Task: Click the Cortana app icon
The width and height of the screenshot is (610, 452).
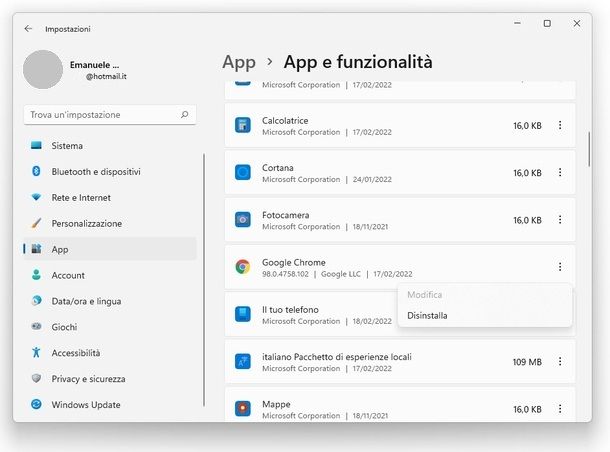Action: pyautogui.click(x=243, y=172)
